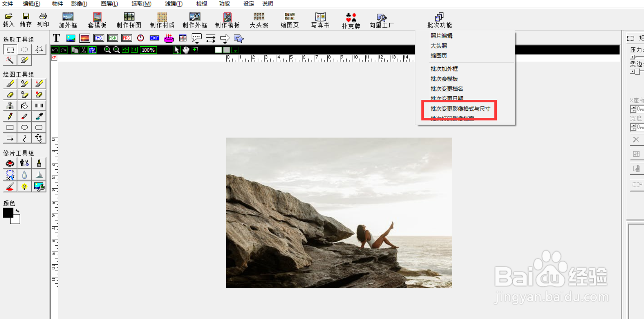
Task: Select the rectangular marquee selection tool
Action: click(10, 50)
